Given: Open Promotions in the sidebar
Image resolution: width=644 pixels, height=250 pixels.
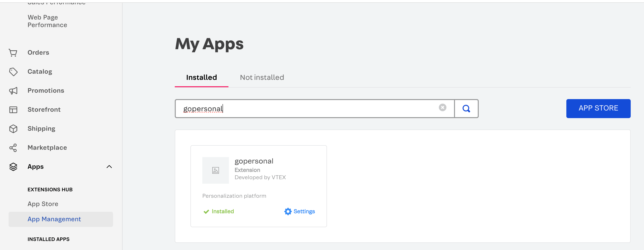Looking at the screenshot, I should (x=46, y=91).
